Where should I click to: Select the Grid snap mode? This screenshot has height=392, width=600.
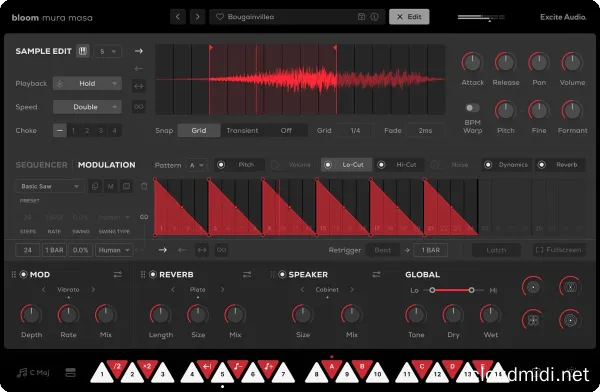coord(199,131)
